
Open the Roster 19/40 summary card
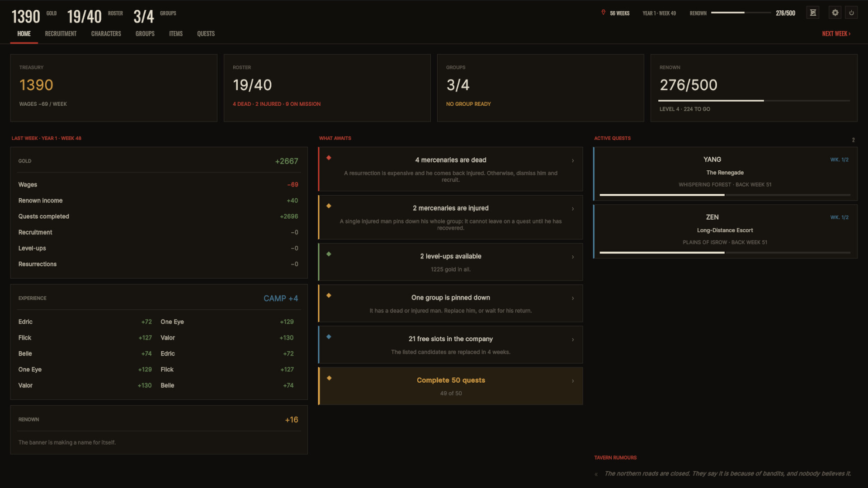coord(327,88)
